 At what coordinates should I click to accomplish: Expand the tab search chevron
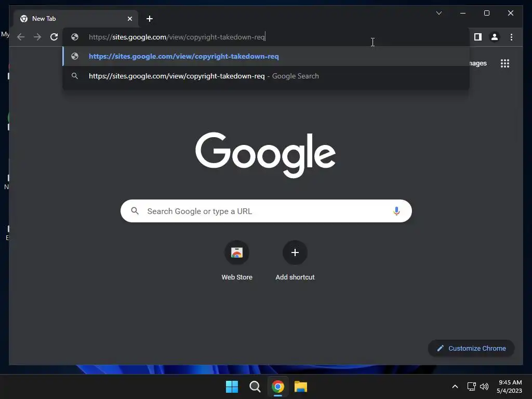point(438,13)
